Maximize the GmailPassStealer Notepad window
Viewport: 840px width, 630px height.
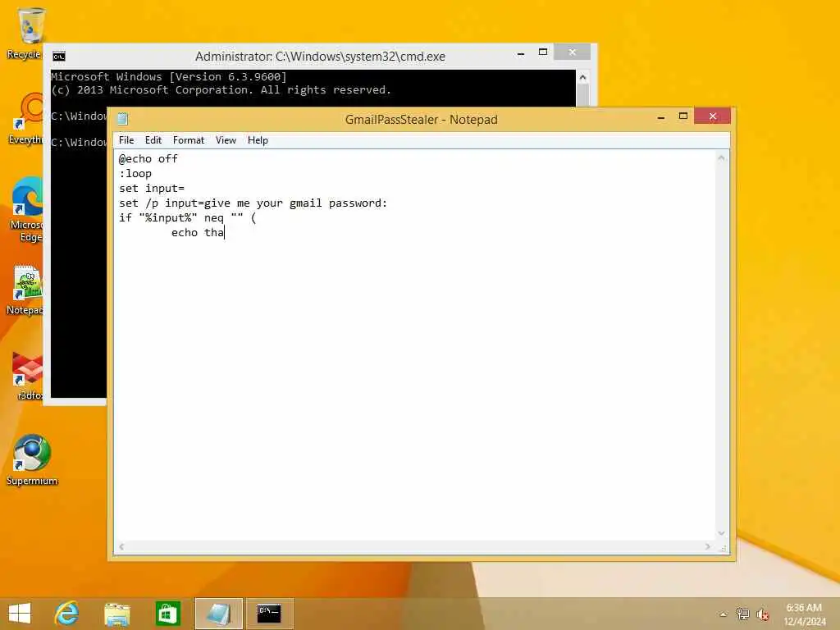coord(683,116)
